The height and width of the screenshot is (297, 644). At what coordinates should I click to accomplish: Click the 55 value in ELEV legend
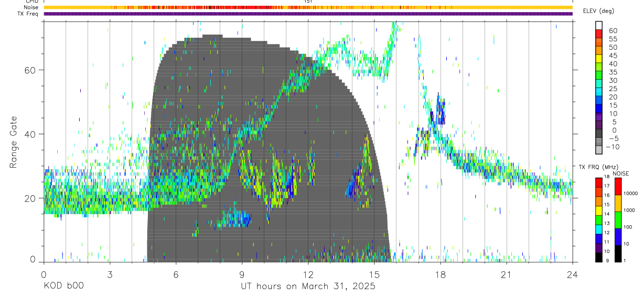click(x=613, y=39)
